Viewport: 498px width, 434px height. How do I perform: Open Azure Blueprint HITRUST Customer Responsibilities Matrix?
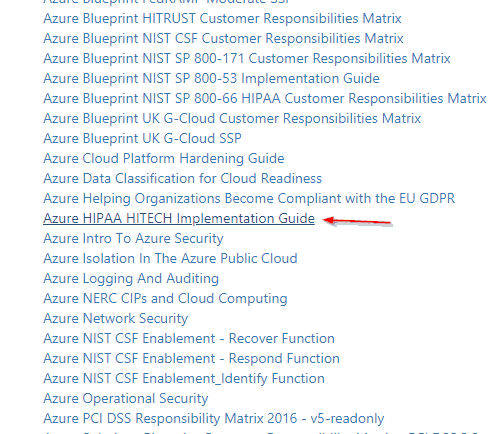222,19
